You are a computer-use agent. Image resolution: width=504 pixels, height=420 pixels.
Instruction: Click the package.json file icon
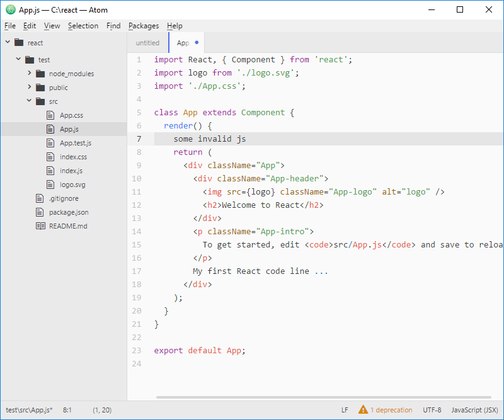40,212
